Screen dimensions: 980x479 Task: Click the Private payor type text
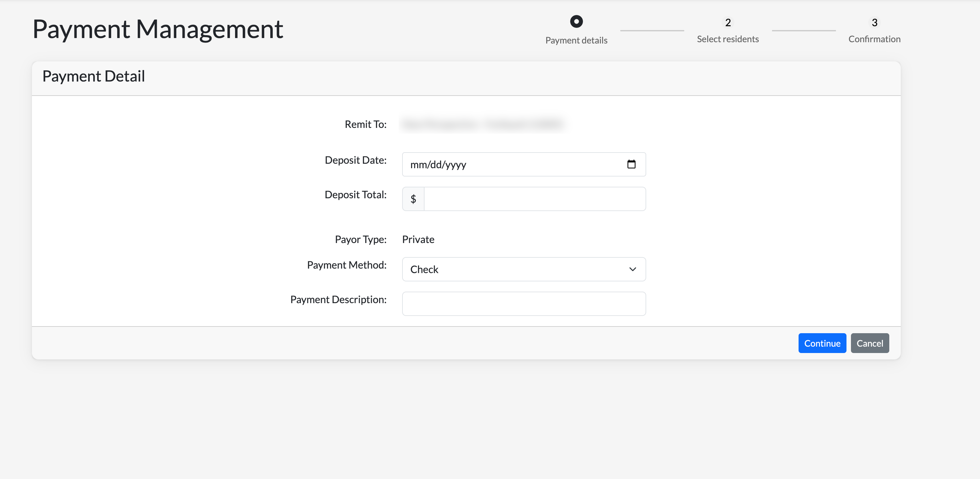418,239
